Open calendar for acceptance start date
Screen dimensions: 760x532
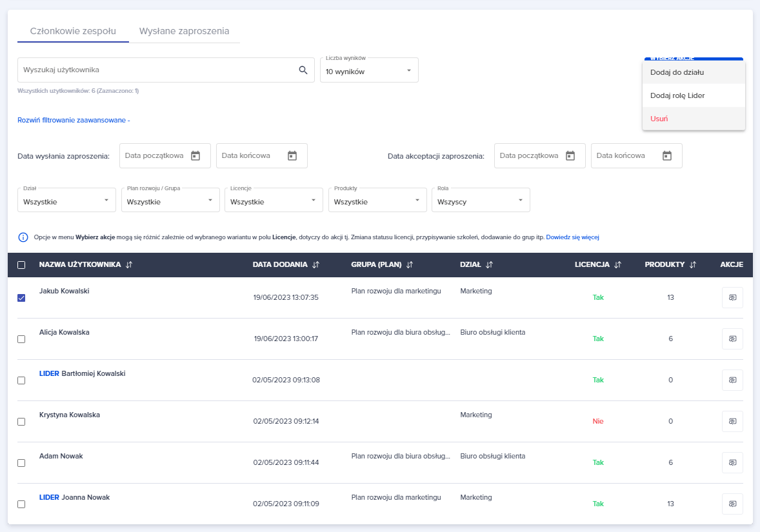coord(570,155)
